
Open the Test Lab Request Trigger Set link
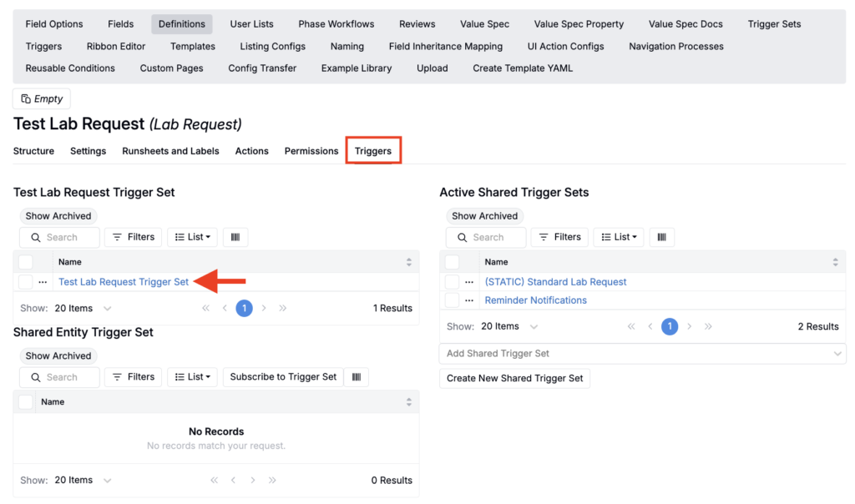point(124,282)
